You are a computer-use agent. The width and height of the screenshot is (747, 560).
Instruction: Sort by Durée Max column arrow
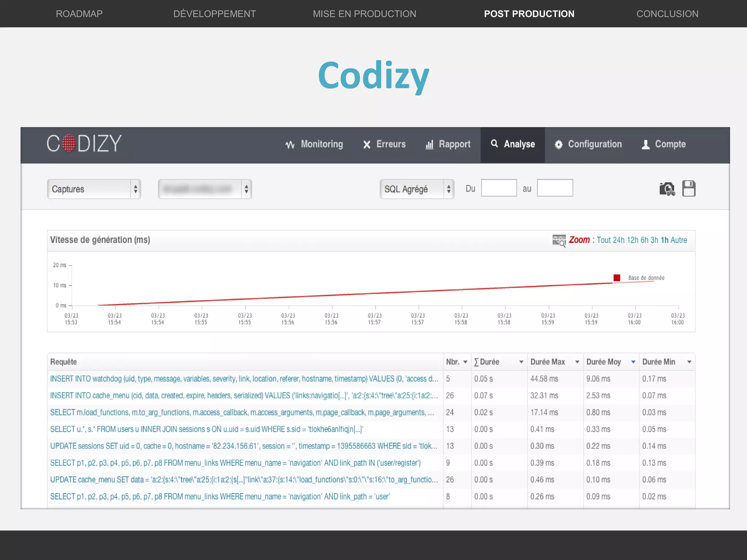click(577, 362)
